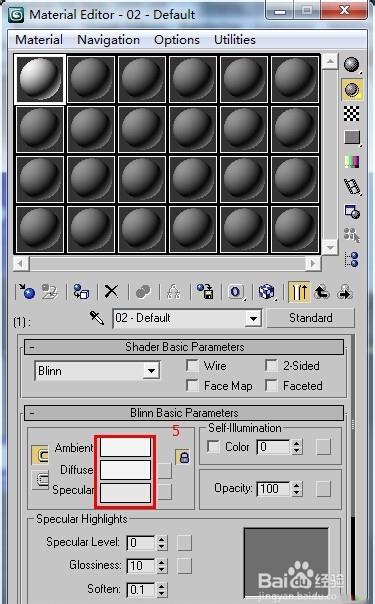Open the Options menu
The image size is (375, 604).
(x=177, y=40)
